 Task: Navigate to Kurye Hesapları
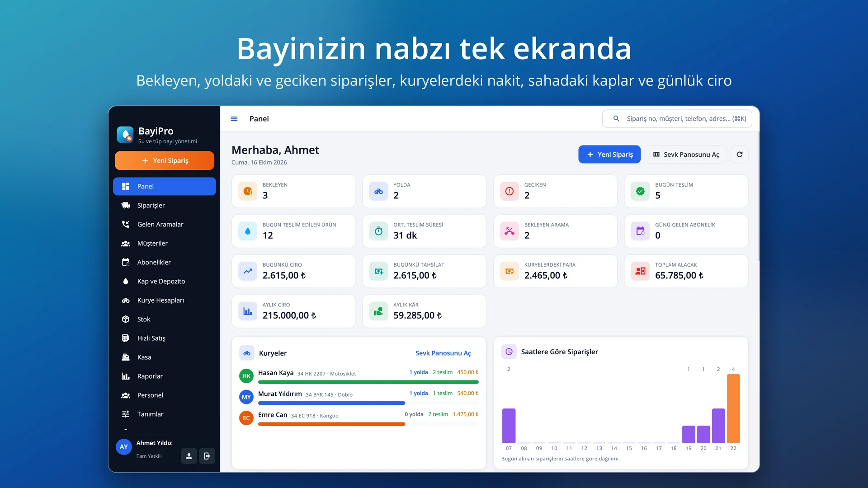tap(165, 300)
